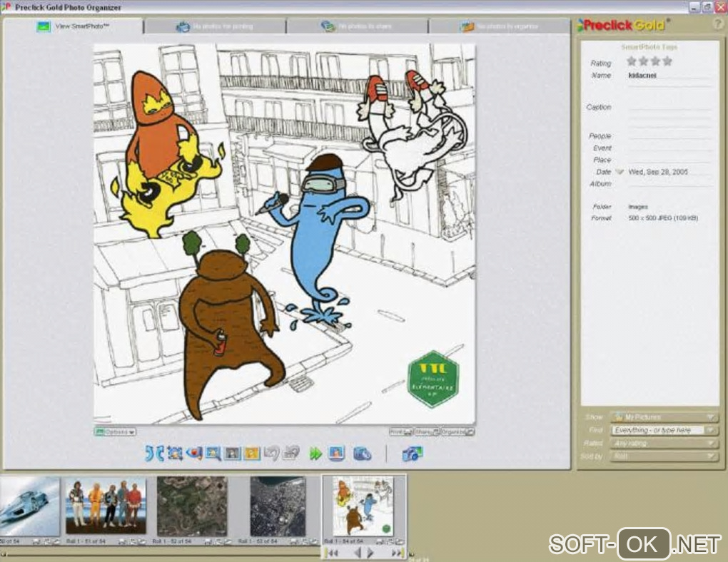
Task: Click the blue discs icon in the toolbar
Action: tap(362, 454)
